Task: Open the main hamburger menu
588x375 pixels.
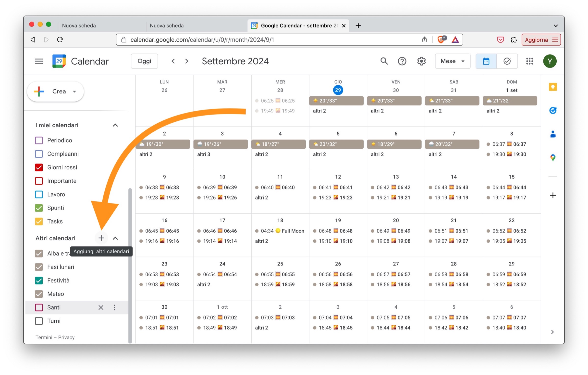Action: pyautogui.click(x=39, y=61)
